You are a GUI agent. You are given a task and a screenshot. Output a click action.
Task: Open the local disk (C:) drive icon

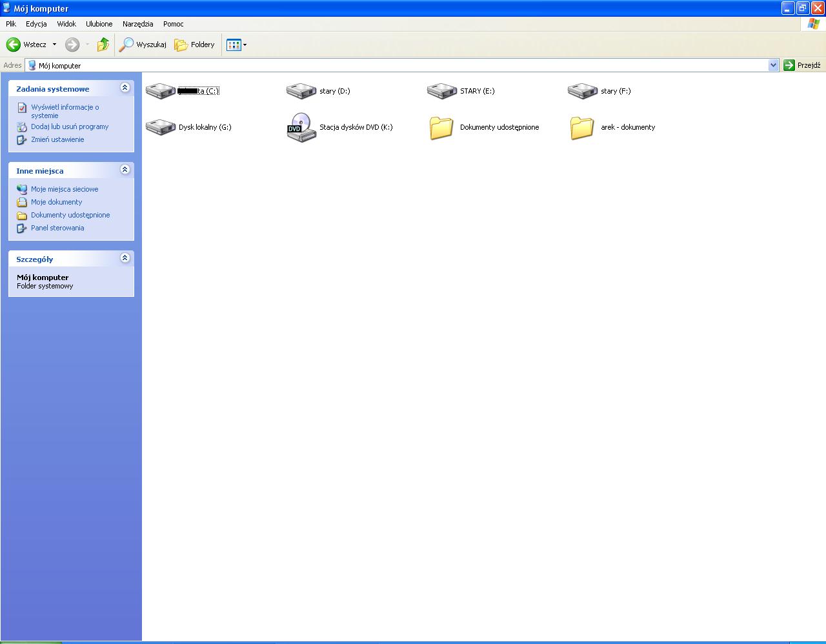pyautogui.click(x=161, y=91)
